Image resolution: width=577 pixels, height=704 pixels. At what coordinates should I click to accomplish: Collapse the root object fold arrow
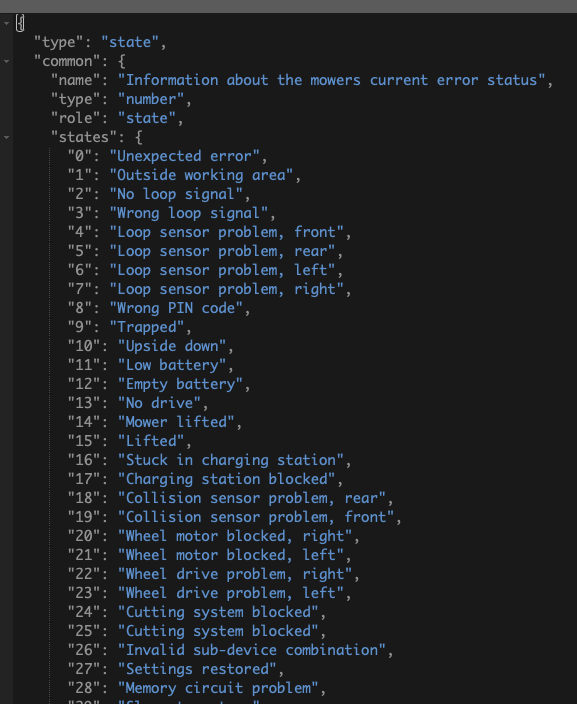point(6,23)
